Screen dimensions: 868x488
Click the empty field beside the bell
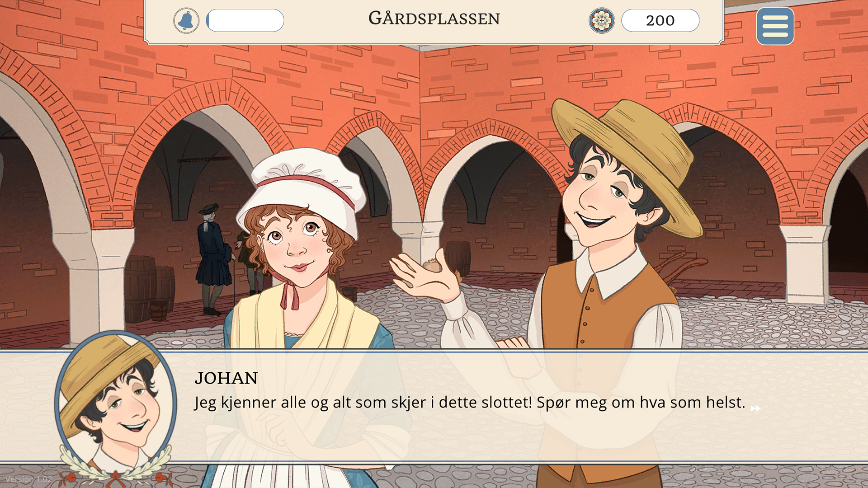[245, 20]
